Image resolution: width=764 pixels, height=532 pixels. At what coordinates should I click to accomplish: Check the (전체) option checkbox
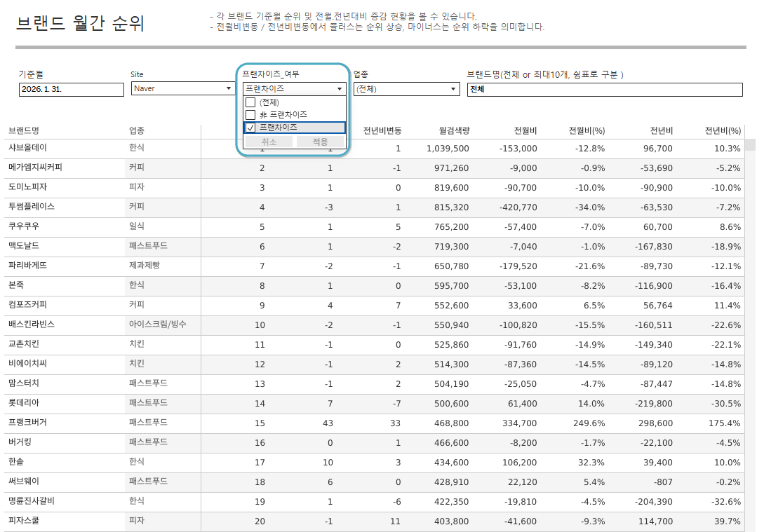(250, 102)
